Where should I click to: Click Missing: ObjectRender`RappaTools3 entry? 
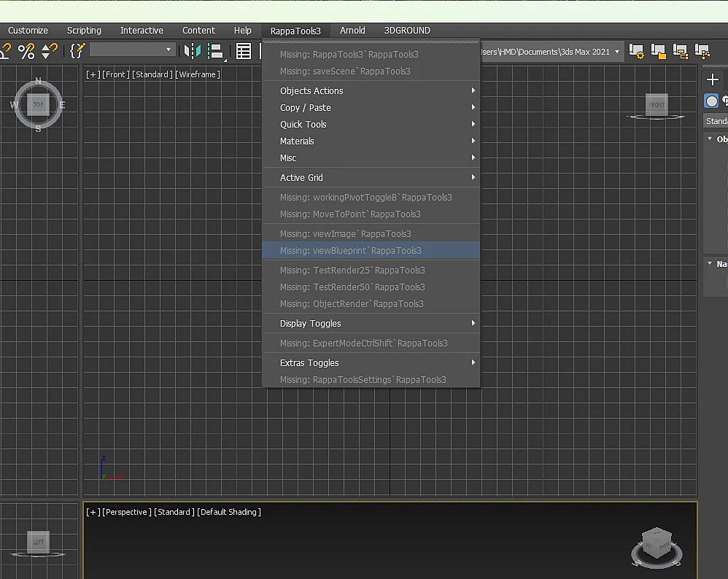(x=371, y=303)
